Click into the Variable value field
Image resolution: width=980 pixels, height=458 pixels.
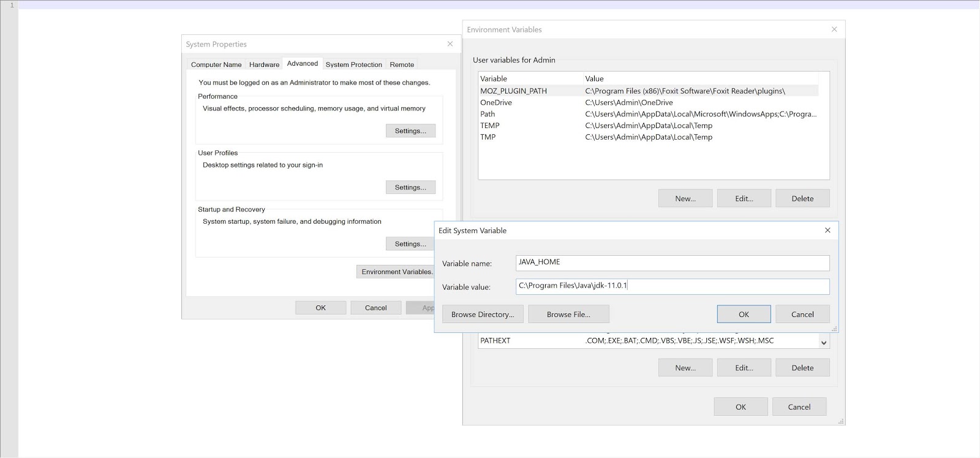coord(673,286)
